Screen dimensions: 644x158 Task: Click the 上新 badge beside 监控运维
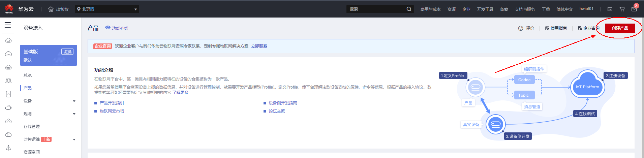46,139
